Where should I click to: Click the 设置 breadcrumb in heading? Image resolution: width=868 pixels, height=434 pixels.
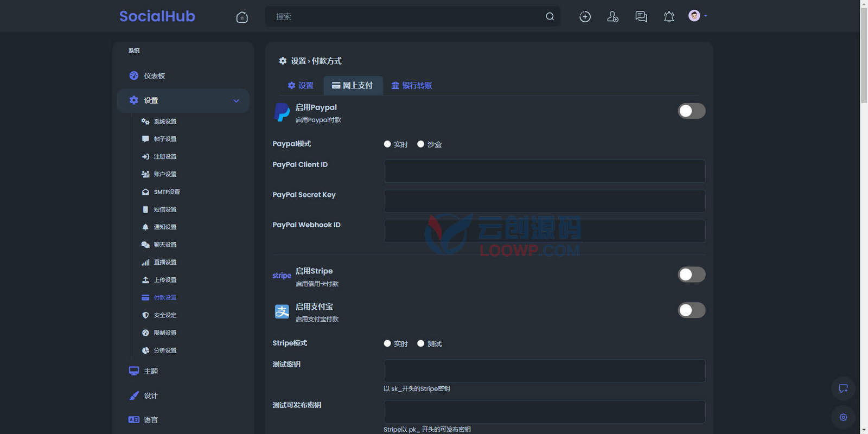pyautogui.click(x=298, y=61)
